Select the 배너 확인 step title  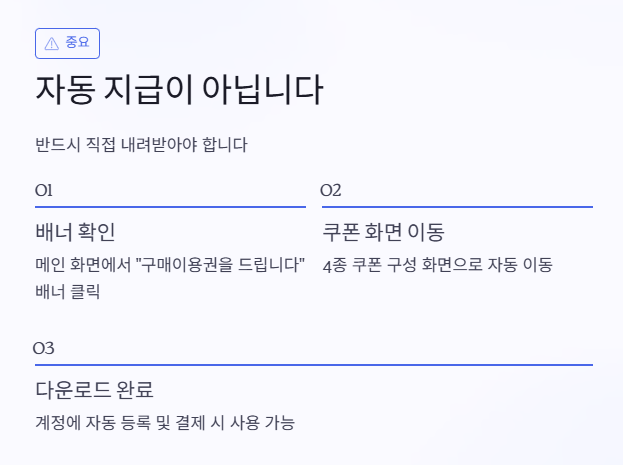[75, 232]
